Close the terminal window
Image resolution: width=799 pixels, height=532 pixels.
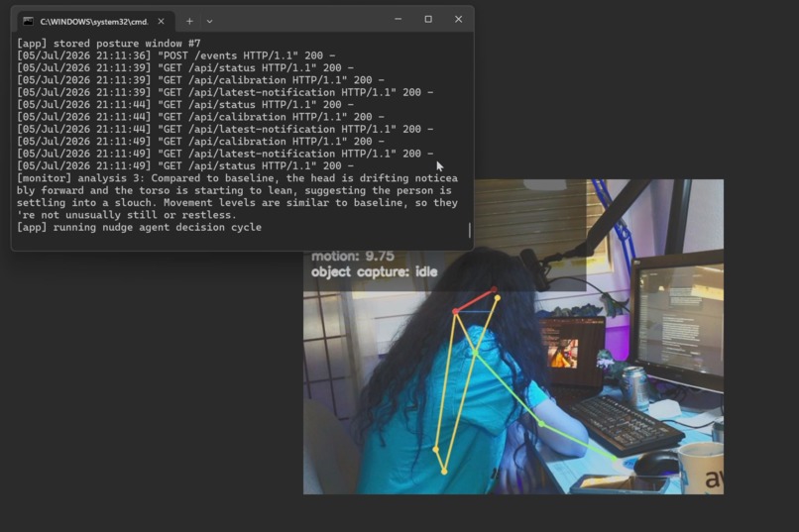click(x=458, y=20)
